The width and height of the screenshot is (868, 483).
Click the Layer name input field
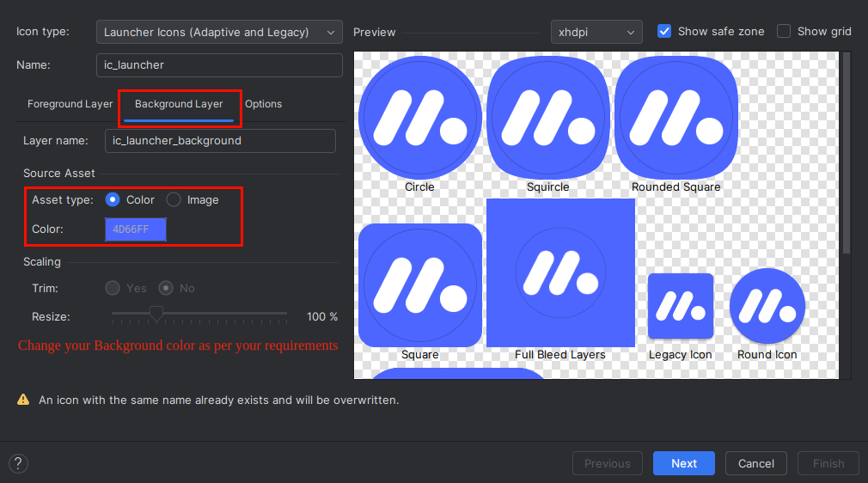[220, 141]
